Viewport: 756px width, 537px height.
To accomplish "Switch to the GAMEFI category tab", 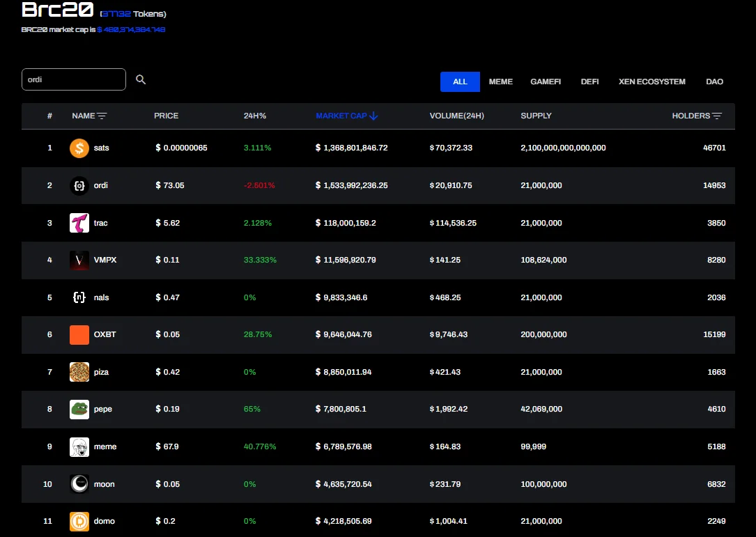I will [546, 81].
